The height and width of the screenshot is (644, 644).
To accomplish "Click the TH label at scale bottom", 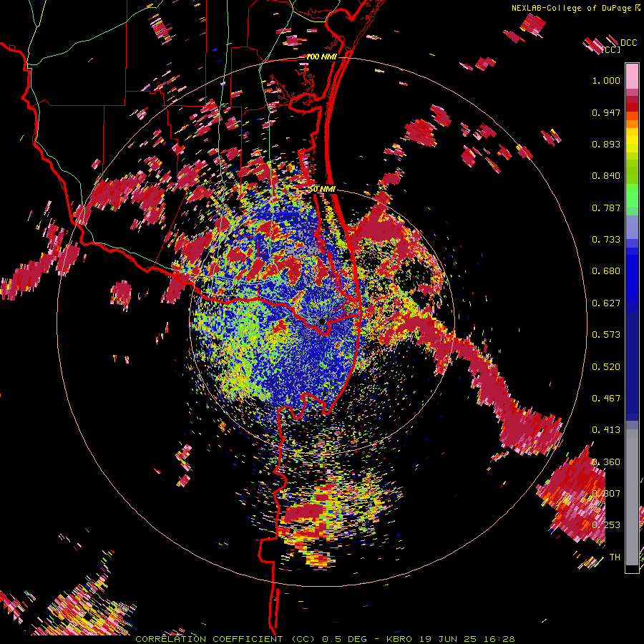I will 615,557.
